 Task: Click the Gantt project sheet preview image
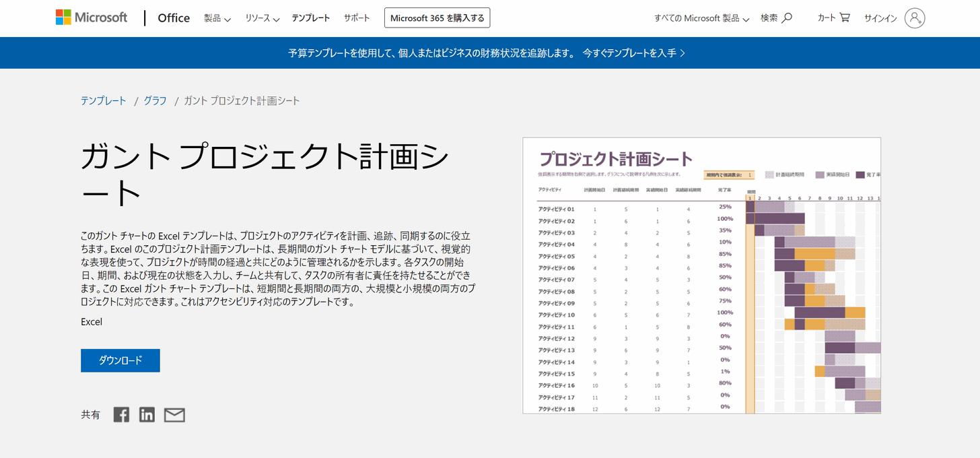pyautogui.click(x=701, y=275)
